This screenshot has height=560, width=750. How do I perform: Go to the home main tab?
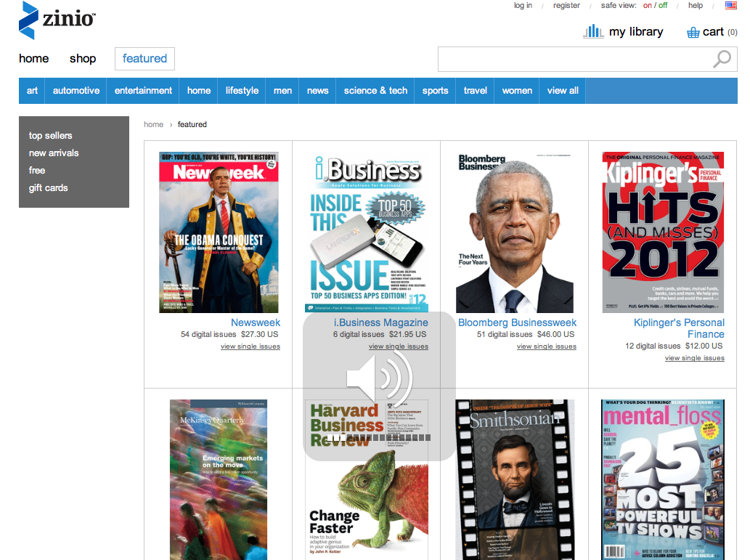click(34, 58)
